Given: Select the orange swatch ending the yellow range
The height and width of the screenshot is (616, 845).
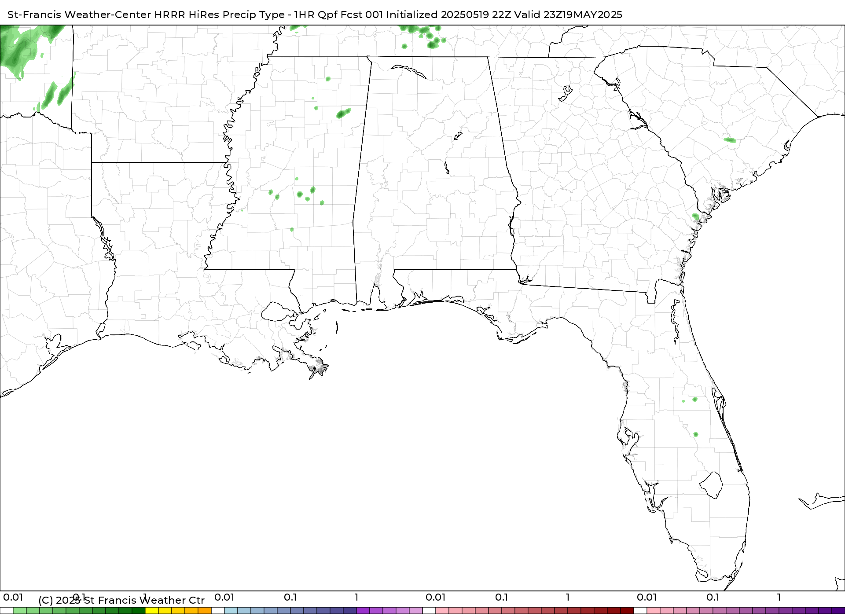Looking at the screenshot, I should 205,611.
